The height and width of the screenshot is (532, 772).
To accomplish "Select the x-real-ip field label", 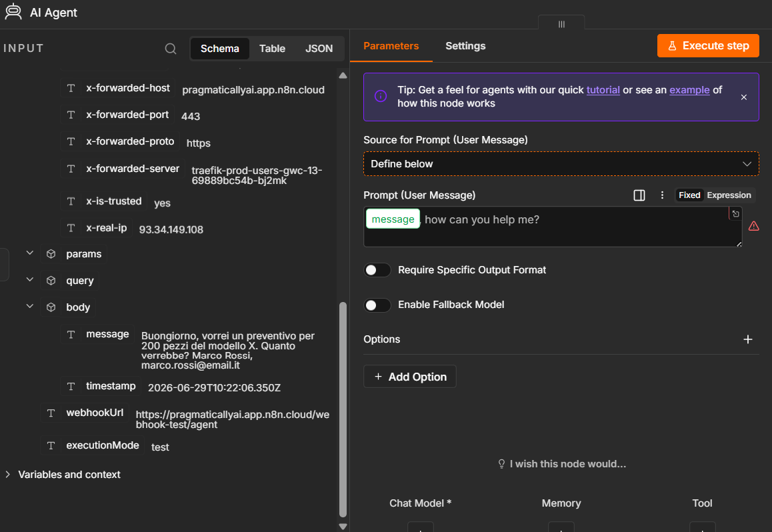I will (x=107, y=228).
